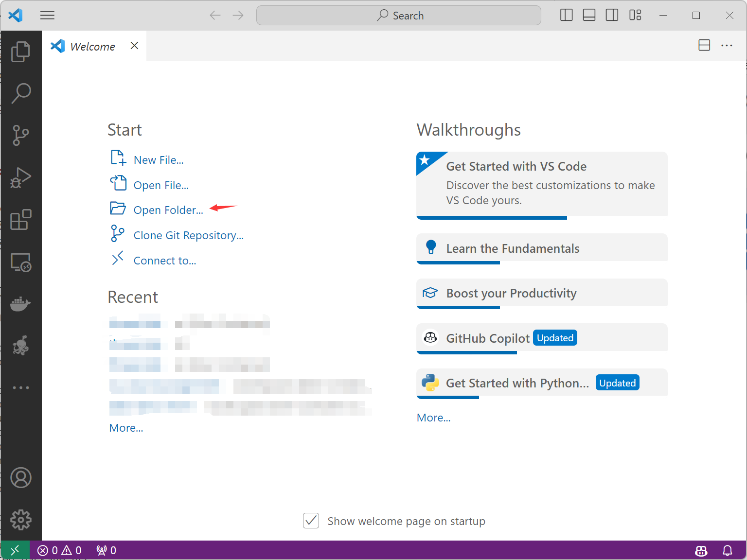747x560 pixels.
Task: Open Copilot status bar icon
Action: tap(701, 550)
